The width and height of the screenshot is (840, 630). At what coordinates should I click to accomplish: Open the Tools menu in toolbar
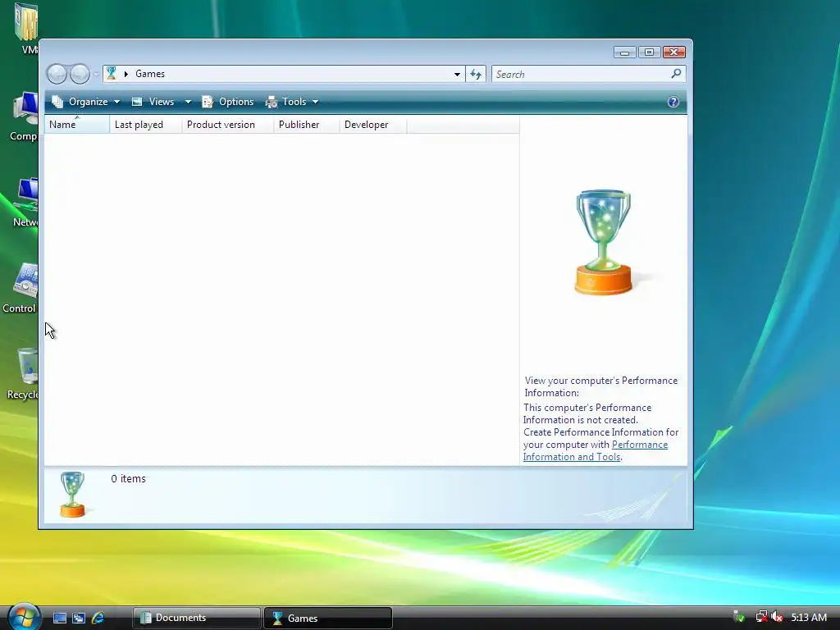pos(292,102)
